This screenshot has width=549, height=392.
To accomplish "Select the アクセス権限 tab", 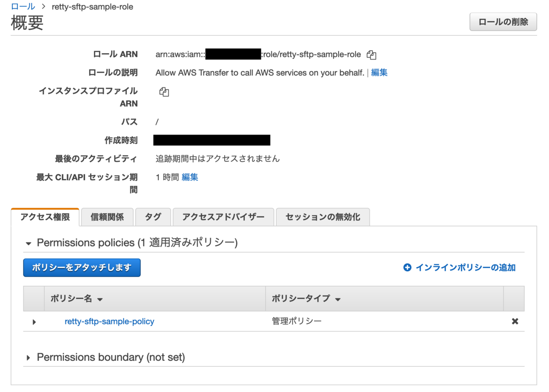I will pos(45,217).
